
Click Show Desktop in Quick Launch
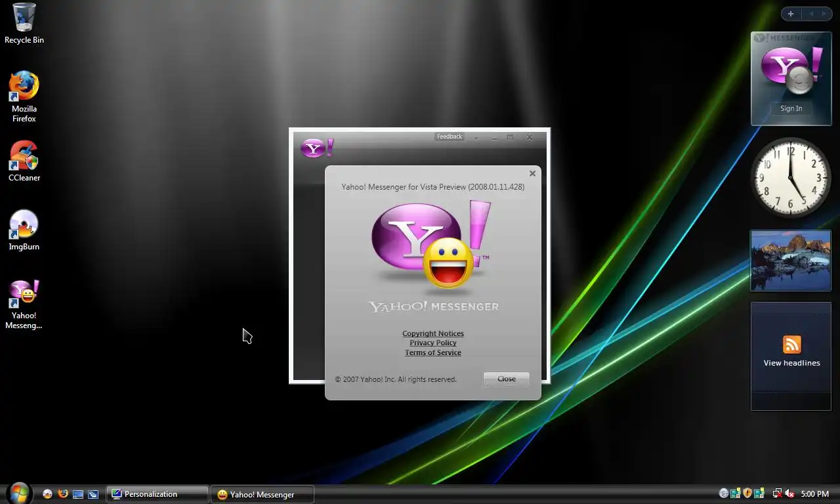coord(78,494)
